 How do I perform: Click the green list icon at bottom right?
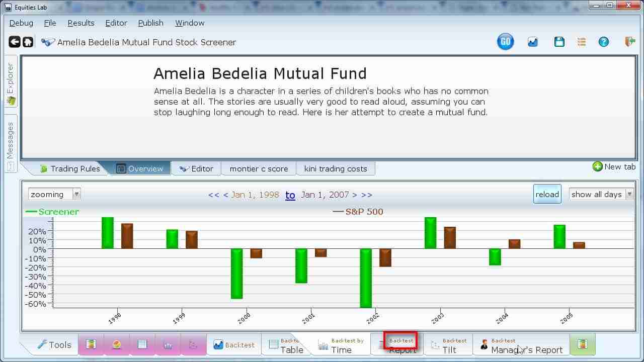pos(582,344)
